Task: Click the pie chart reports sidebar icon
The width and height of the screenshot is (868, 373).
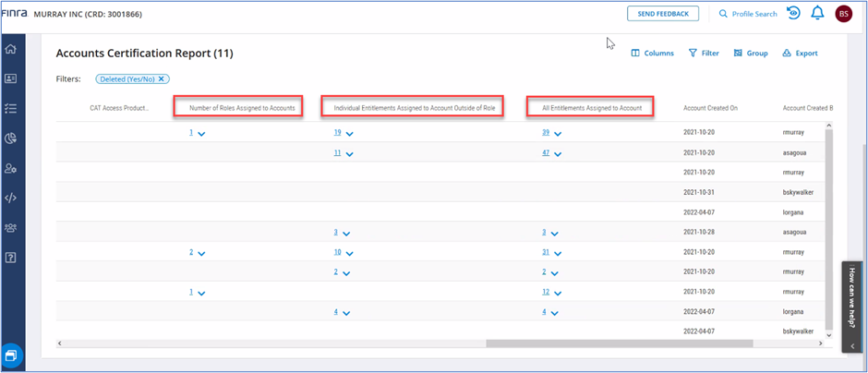Action: (x=11, y=138)
